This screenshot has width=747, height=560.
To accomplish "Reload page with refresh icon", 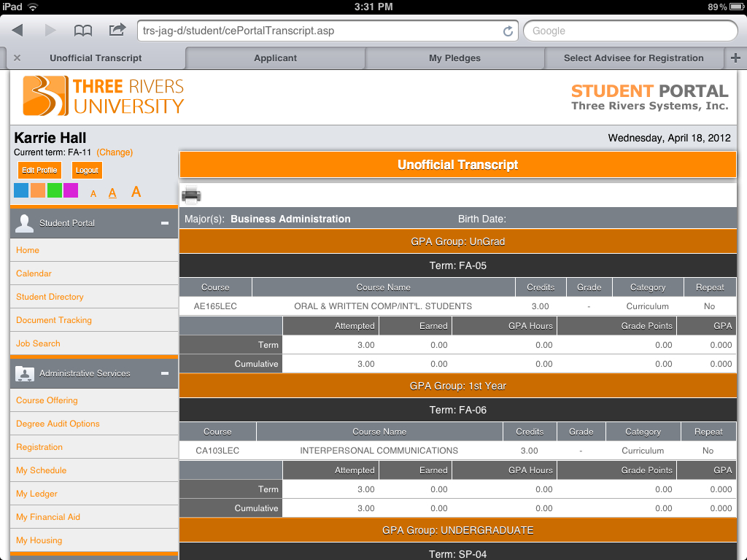I will pyautogui.click(x=508, y=31).
